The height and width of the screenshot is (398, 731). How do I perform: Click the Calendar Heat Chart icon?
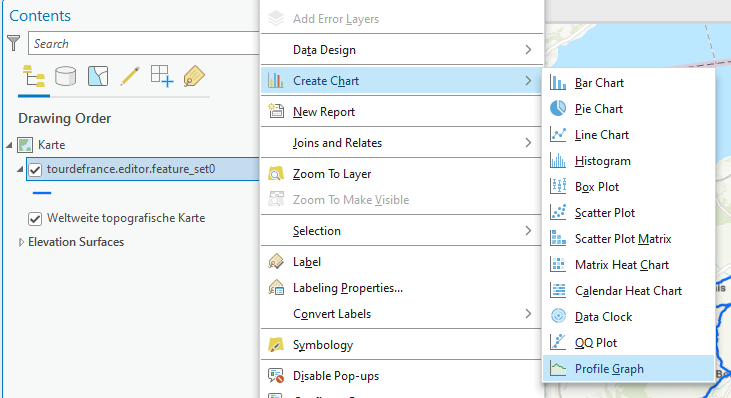pyautogui.click(x=558, y=291)
